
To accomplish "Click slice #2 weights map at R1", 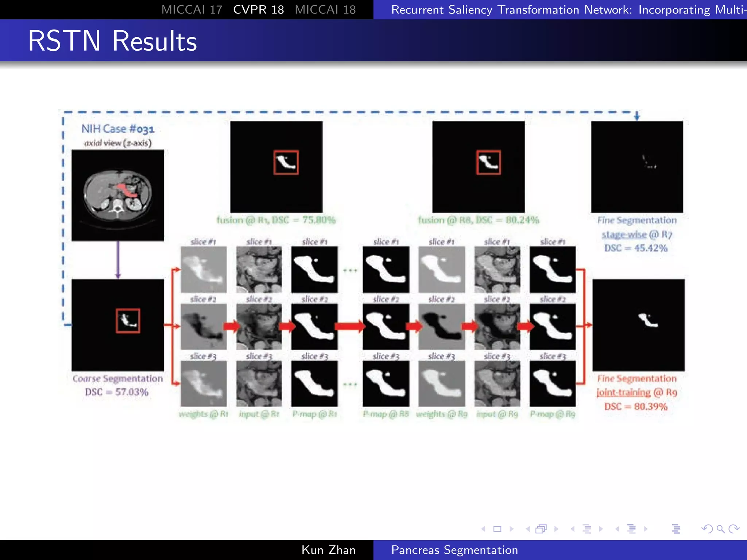I will coord(204,327).
